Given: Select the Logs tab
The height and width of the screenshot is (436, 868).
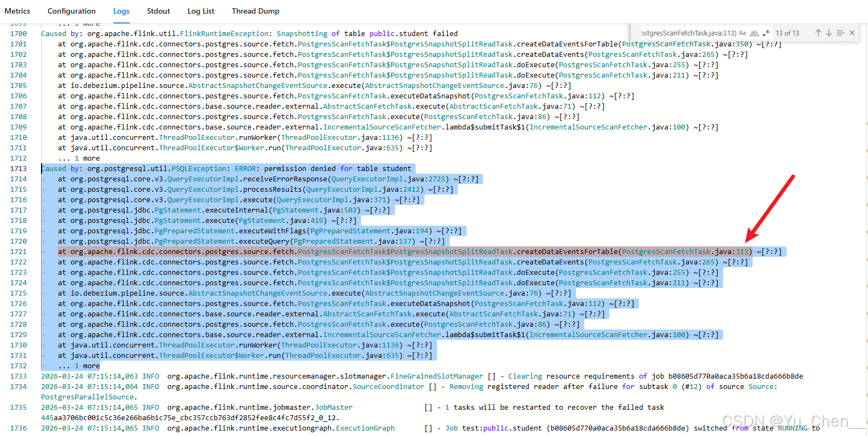Looking at the screenshot, I should click(121, 11).
